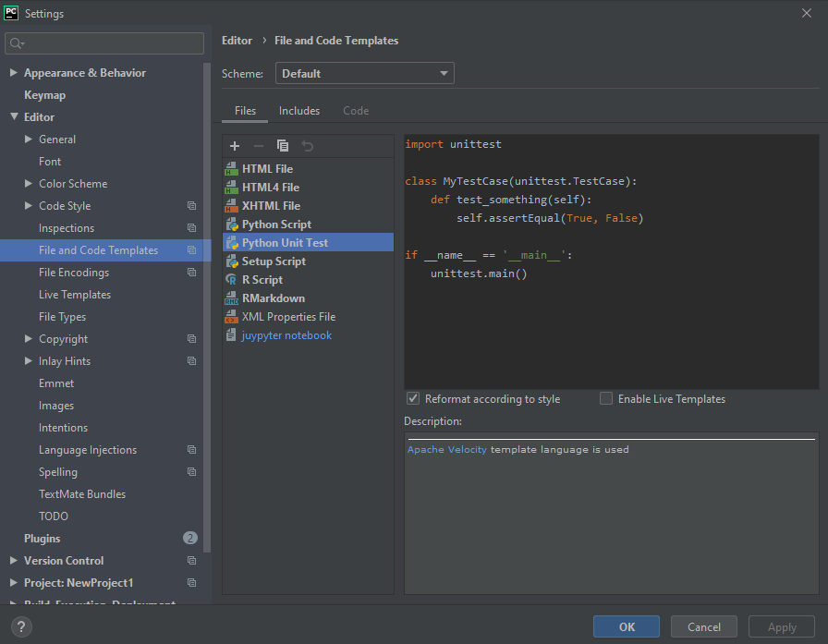Expand the Appearance & Behavior section
This screenshot has width=828, height=644.
point(13,72)
